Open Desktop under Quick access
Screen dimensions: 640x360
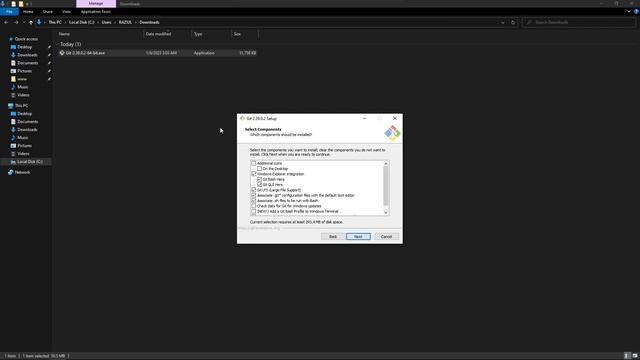(24, 47)
